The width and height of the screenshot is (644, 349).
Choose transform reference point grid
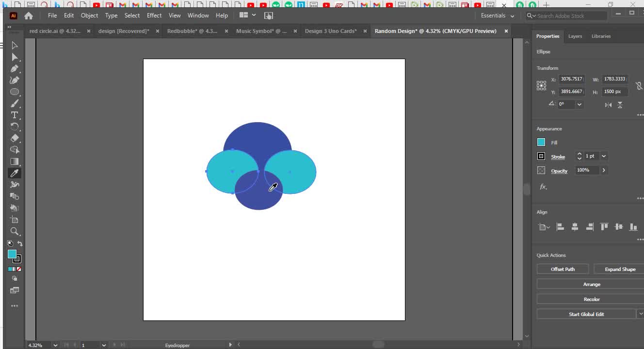[541, 85]
